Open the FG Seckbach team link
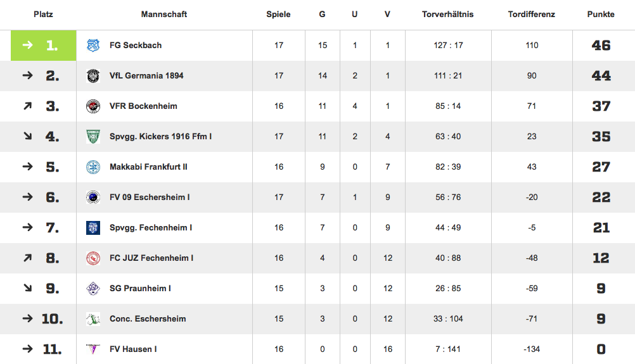Image resolution: width=635 pixels, height=364 pixels. 136,46
